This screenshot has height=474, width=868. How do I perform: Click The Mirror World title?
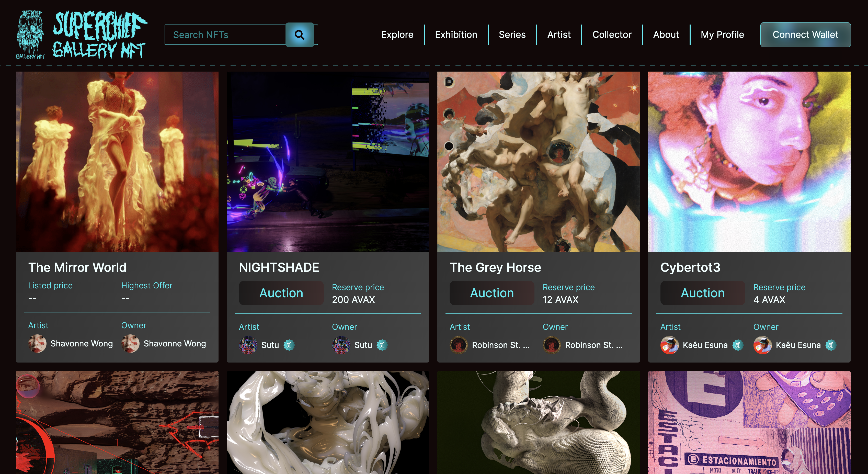[77, 267]
